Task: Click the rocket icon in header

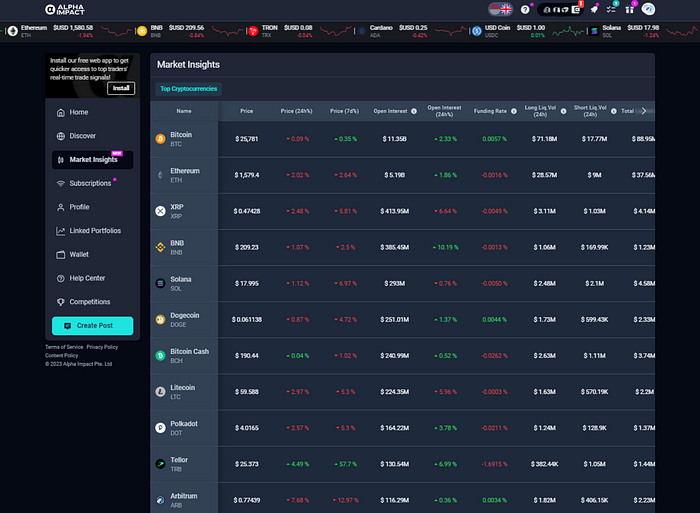Action: tap(594, 9)
